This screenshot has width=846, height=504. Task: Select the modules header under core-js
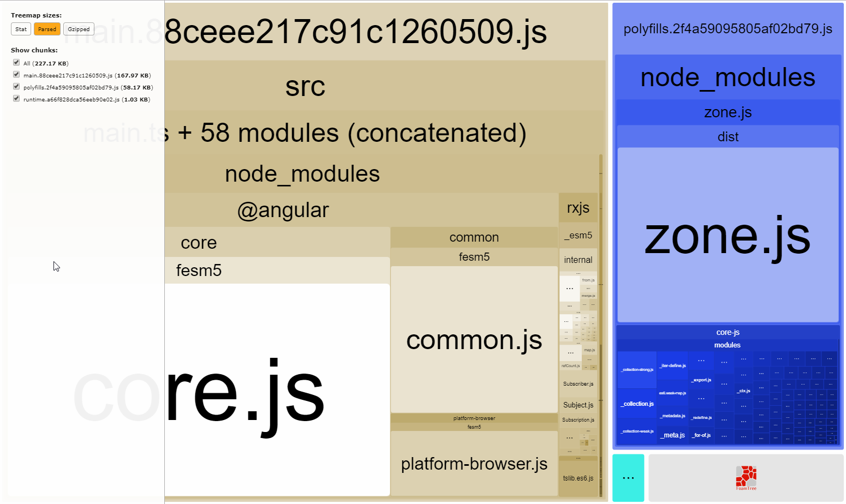(x=728, y=345)
